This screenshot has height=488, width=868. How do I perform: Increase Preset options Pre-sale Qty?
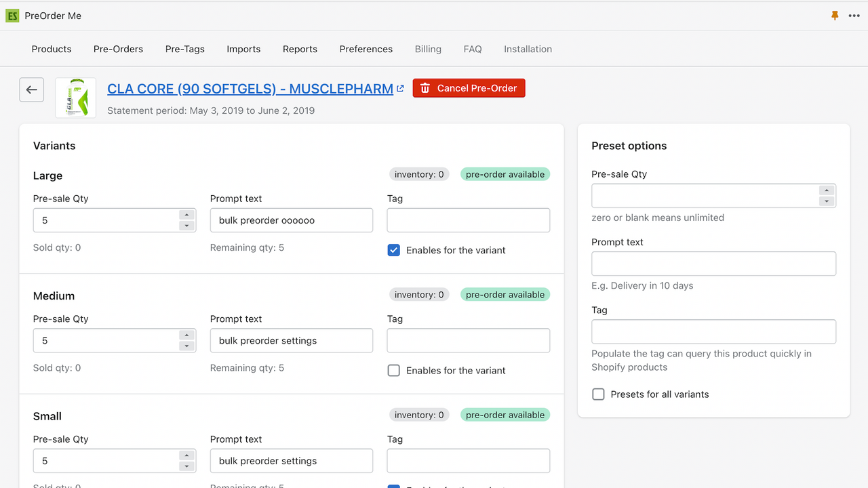pyautogui.click(x=826, y=190)
